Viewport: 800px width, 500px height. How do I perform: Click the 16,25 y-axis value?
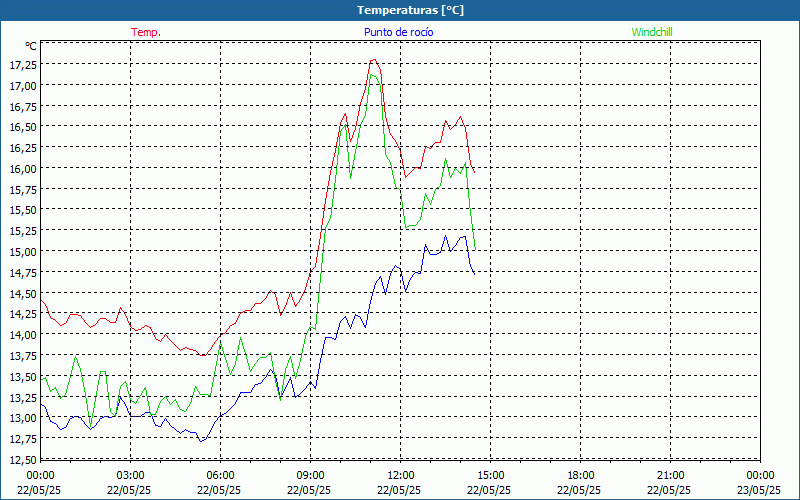pyautogui.click(x=23, y=147)
